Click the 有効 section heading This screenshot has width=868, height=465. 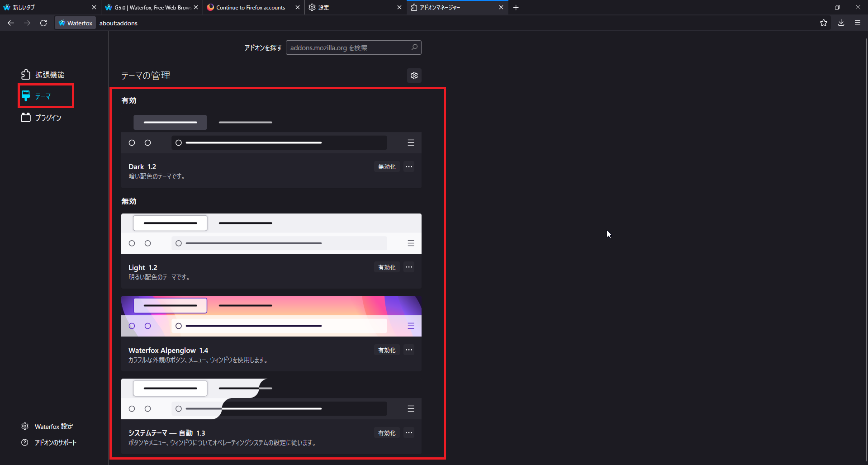(x=129, y=100)
